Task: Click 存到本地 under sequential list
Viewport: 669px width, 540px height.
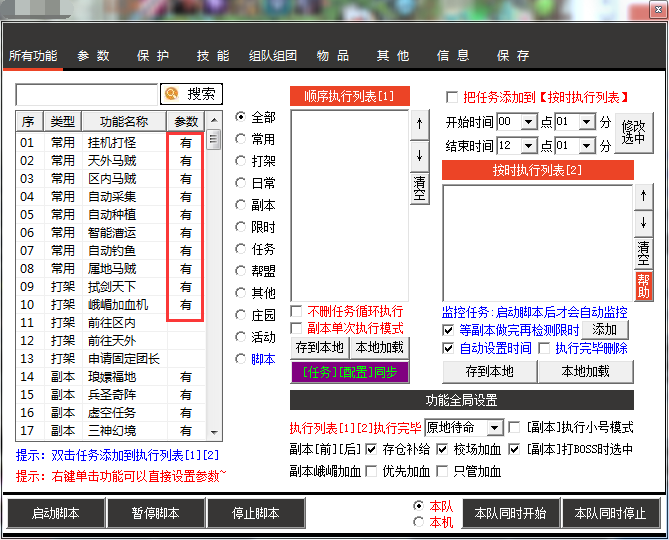Action: [x=320, y=348]
